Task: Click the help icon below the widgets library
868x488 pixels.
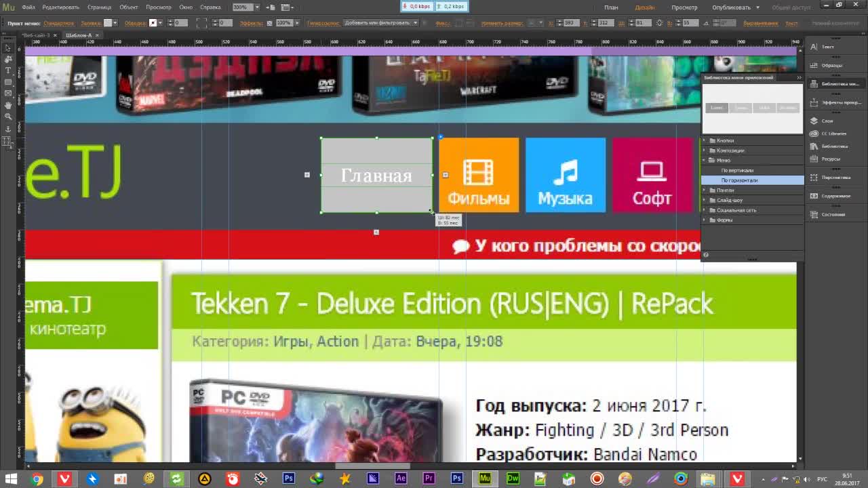Action: click(705, 255)
